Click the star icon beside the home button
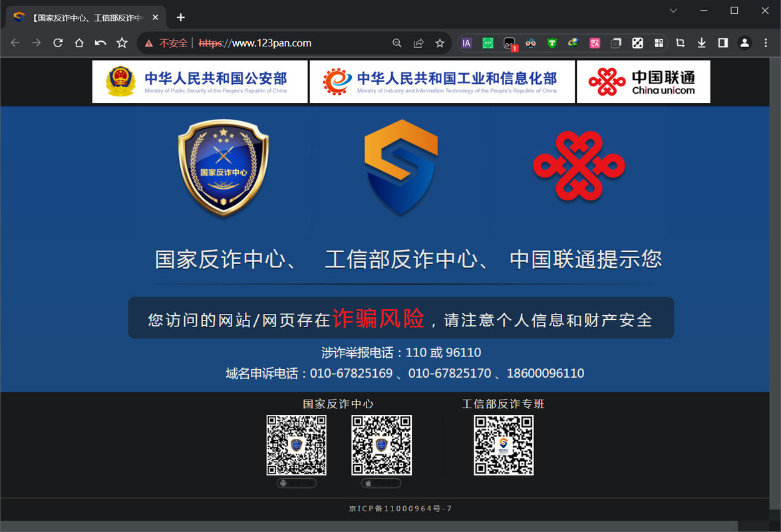Image resolution: width=781 pixels, height=532 pixels. (x=122, y=43)
